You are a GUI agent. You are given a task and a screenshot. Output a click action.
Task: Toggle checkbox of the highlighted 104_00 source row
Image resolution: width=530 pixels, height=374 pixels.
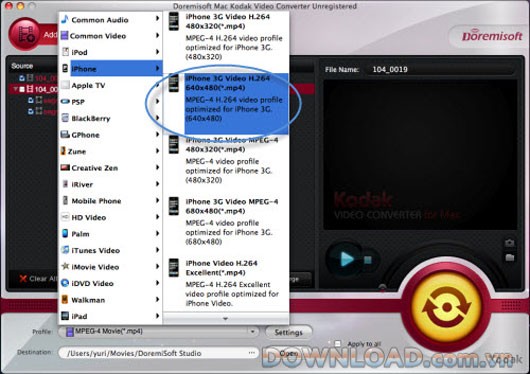point(22,89)
